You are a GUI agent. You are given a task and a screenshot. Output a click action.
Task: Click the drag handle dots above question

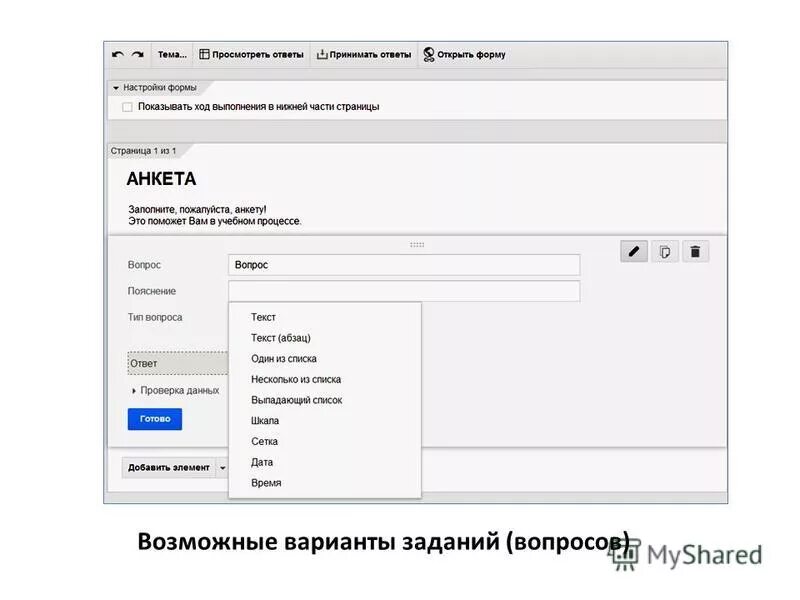[x=417, y=245]
